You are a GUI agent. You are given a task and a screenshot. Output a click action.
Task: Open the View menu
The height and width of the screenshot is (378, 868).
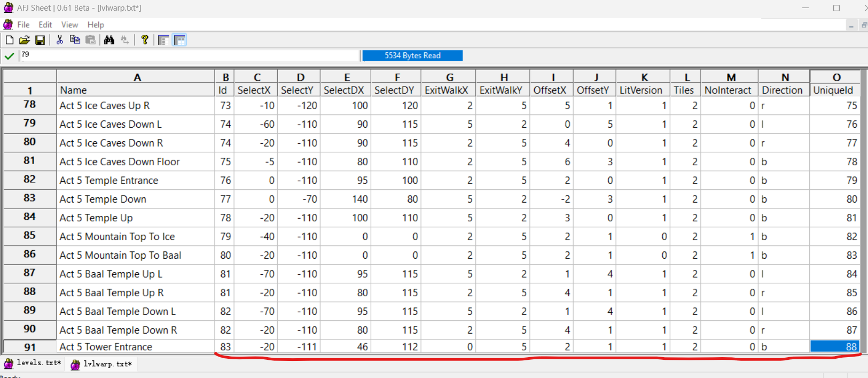point(69,25)
